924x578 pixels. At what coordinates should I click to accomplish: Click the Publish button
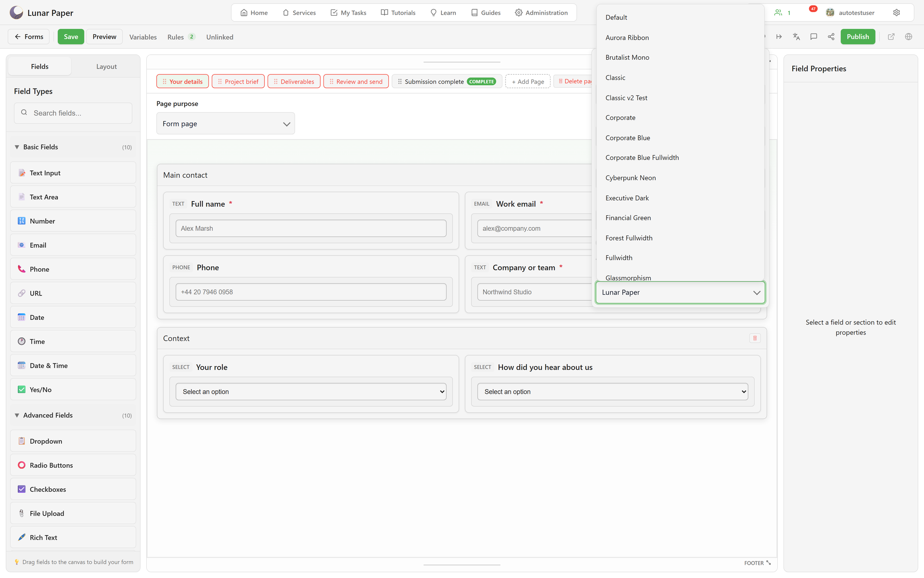(858, 37)
